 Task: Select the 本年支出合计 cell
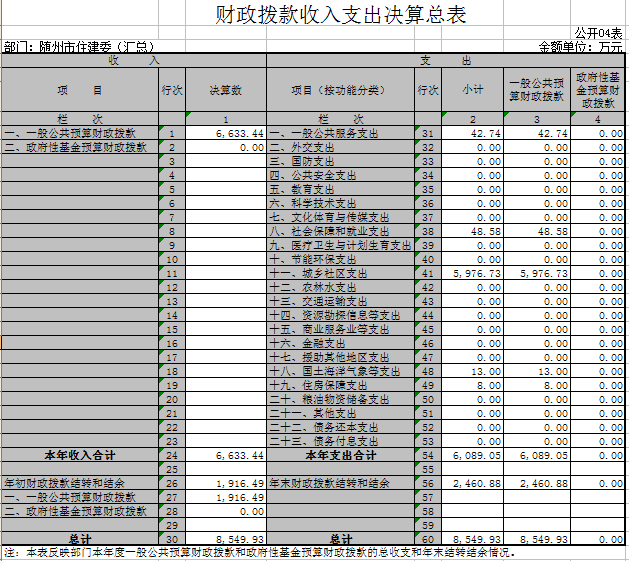tap(340, 455)
